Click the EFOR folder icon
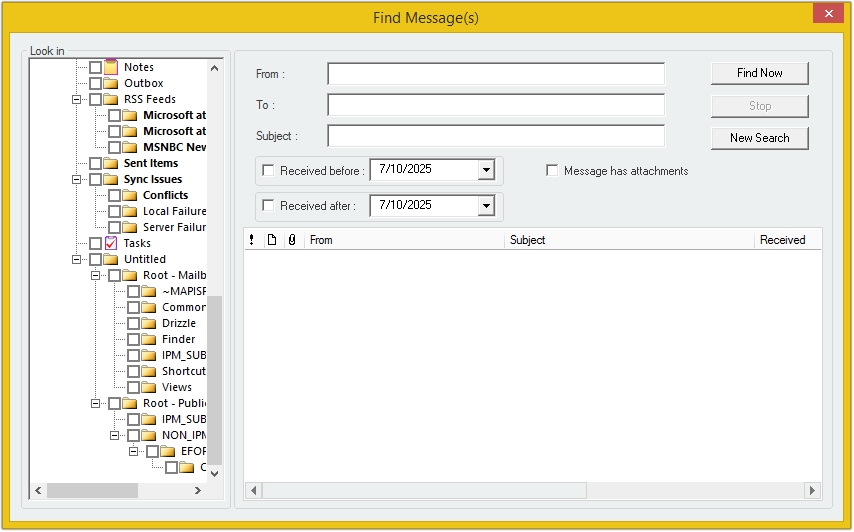854x532 pixels. (168, 451)
